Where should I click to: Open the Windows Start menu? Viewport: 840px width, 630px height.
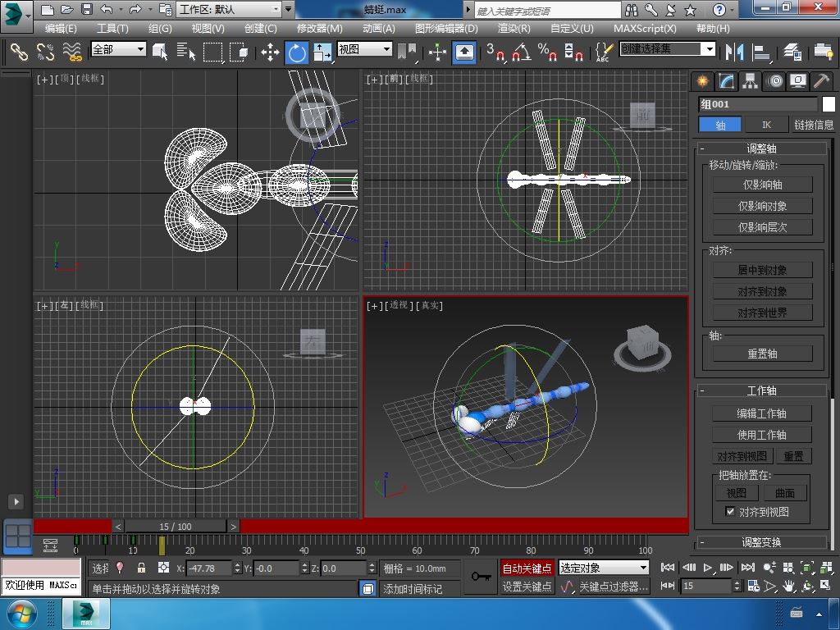[x=22, y=614]
